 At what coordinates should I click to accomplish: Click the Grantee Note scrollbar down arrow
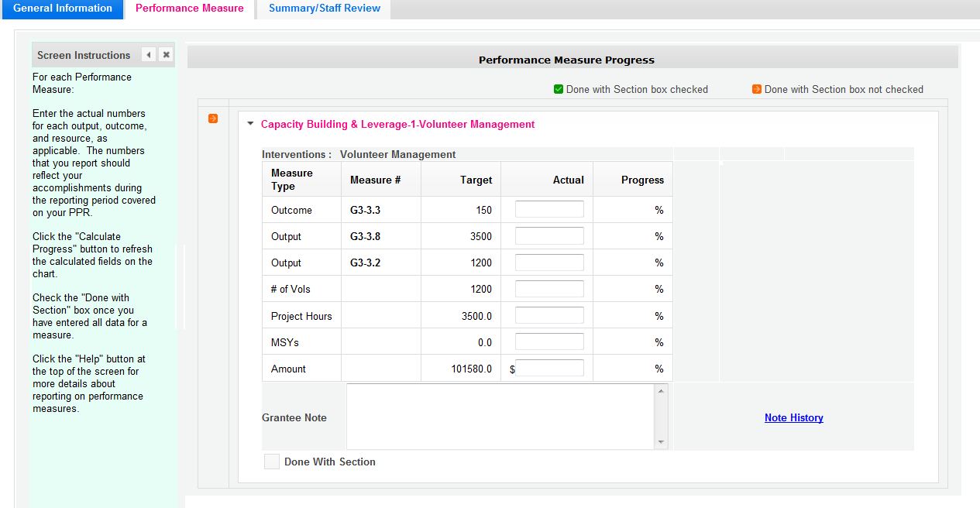661,442
